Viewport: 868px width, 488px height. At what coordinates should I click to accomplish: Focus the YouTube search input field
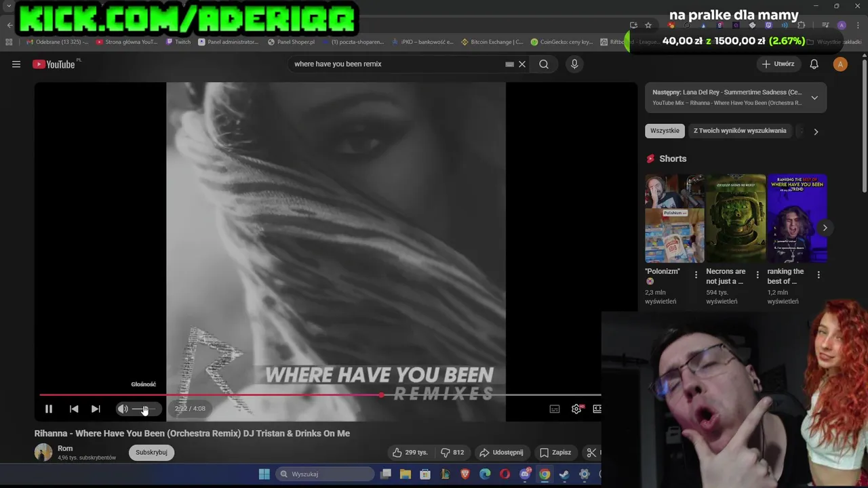(x=397, y=64)
